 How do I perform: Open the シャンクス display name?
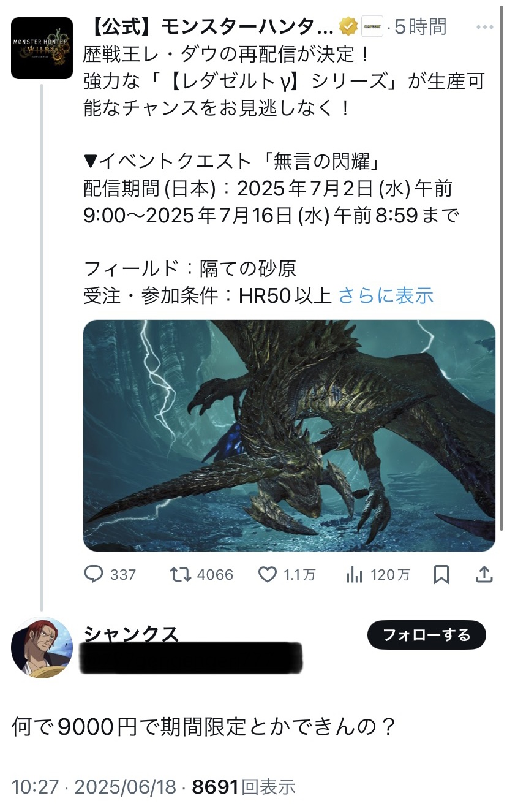pyautogui.click(x=131, y=633)
